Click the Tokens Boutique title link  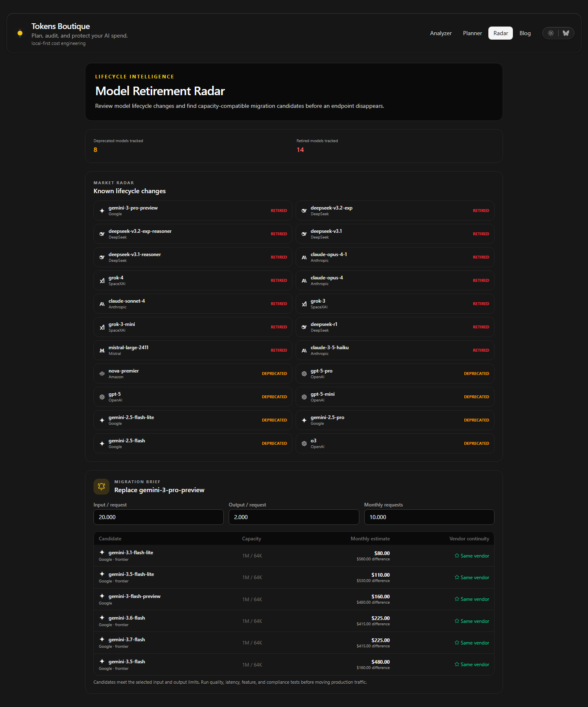click(60, 26)
